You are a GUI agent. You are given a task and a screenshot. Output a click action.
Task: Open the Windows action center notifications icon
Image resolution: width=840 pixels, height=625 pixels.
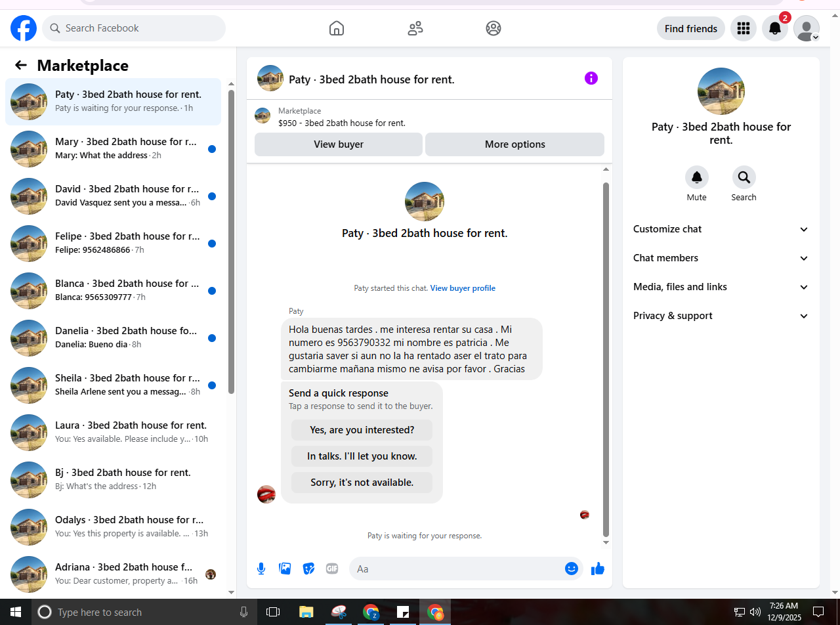point(818,612)
